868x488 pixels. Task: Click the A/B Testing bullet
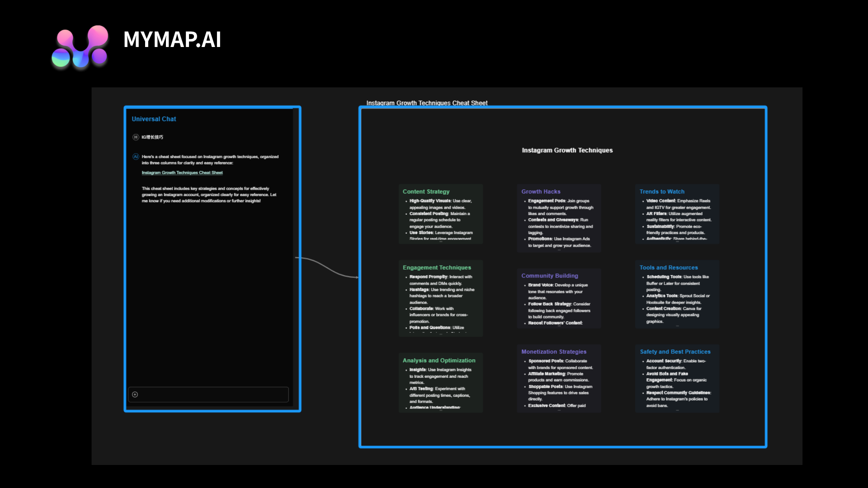pos(440,395)
